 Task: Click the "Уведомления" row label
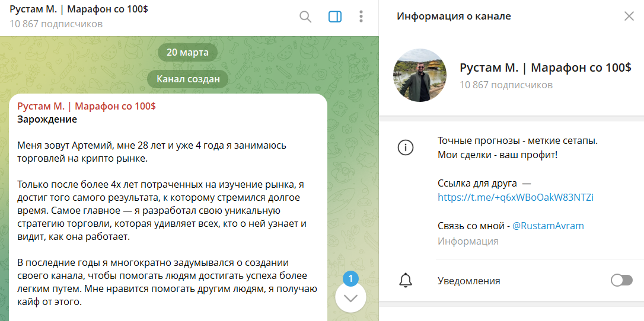point(468,281)
